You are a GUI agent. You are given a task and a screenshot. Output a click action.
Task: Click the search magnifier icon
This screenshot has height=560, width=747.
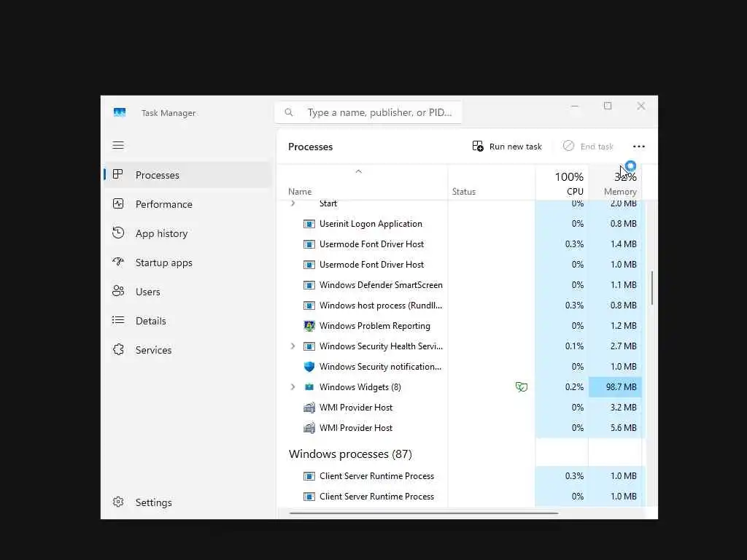[x=289, y=112]
